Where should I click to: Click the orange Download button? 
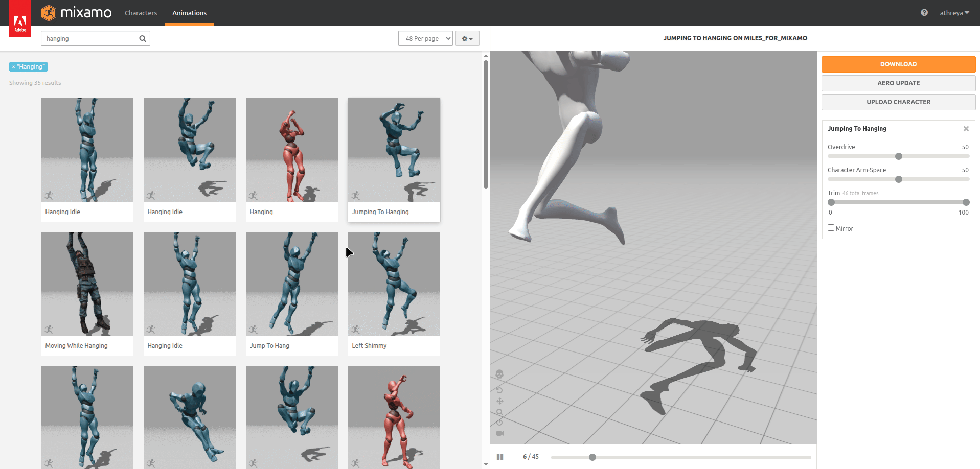[898, 64]
